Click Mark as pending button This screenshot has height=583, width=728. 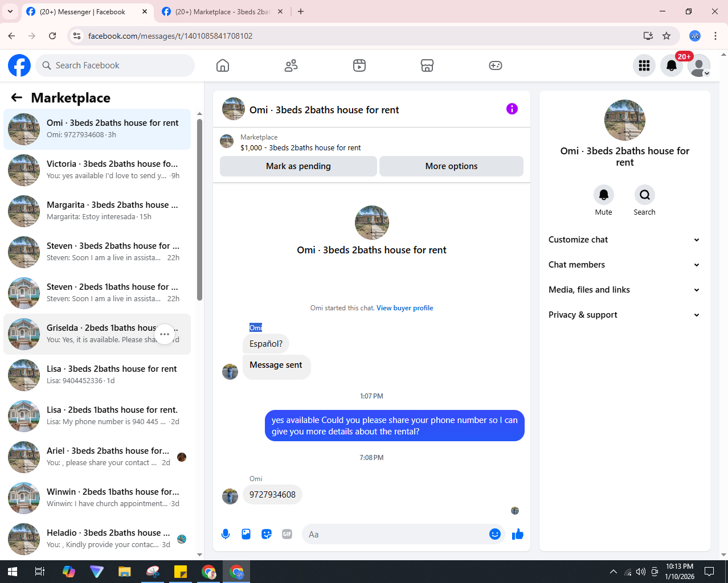(298, 166)
